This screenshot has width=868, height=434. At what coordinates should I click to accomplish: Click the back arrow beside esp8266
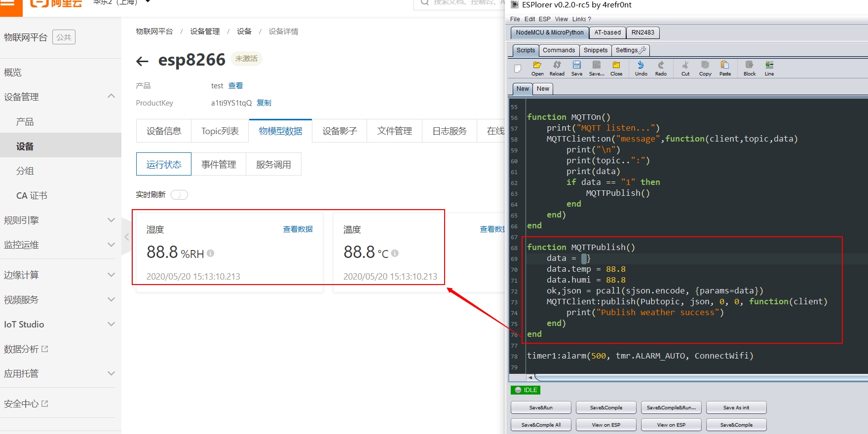tap(142, 61)
